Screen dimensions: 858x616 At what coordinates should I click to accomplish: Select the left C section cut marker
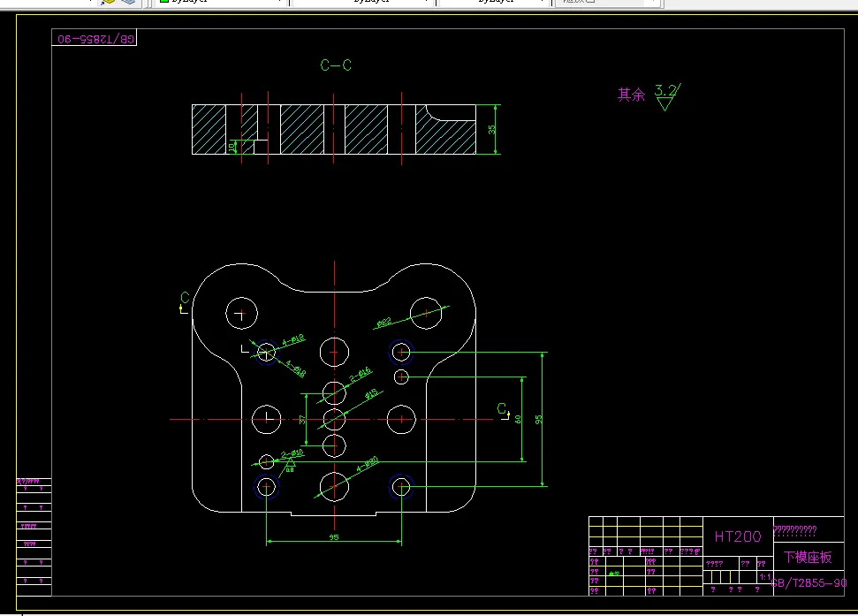tap(185, 302)
